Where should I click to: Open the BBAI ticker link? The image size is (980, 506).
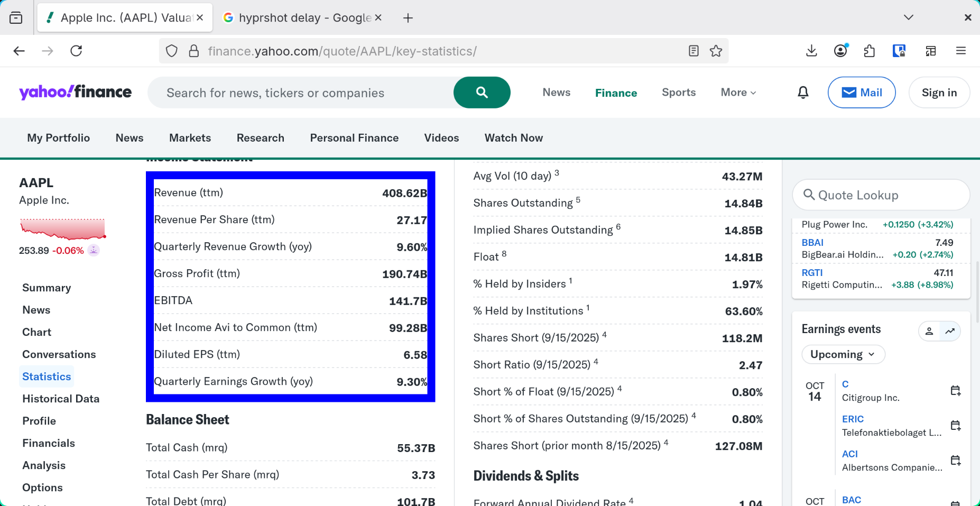pyautogui.click(x=812, y=243)
